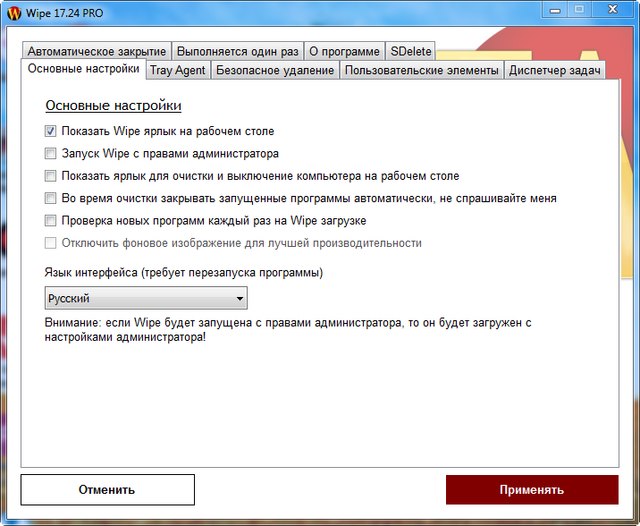Open the interface language dropdown
Screen dimensions: 640x526
[x=146, y=298]
